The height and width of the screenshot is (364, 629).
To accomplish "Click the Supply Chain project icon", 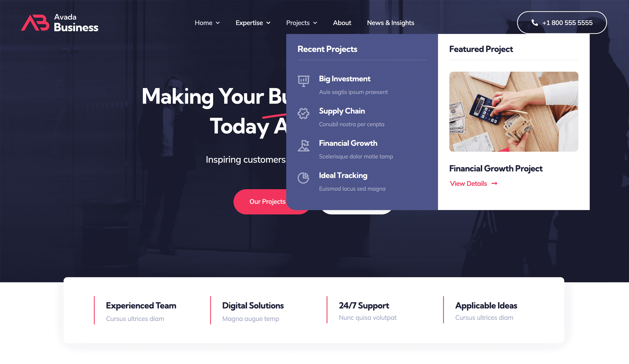I will (303, 113).
